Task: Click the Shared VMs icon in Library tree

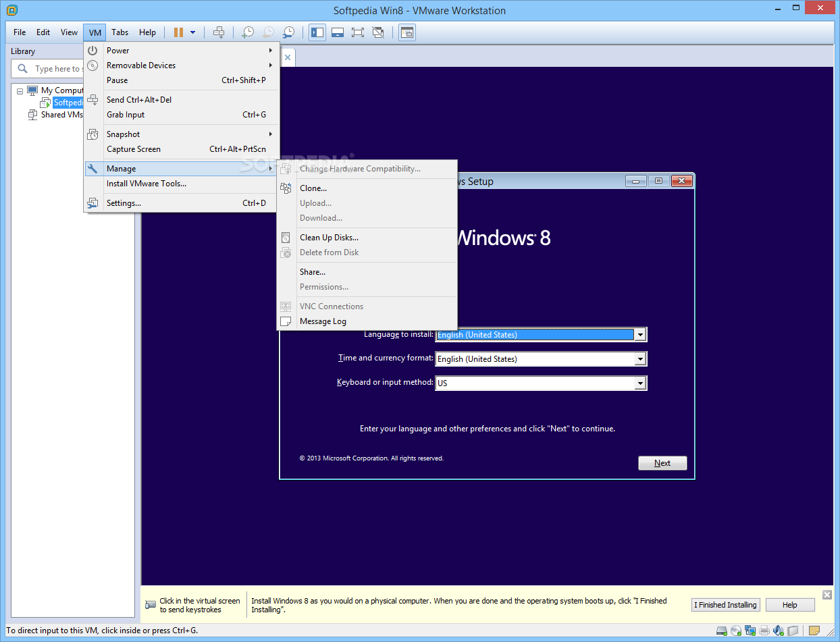Action: tap(33, 115)
